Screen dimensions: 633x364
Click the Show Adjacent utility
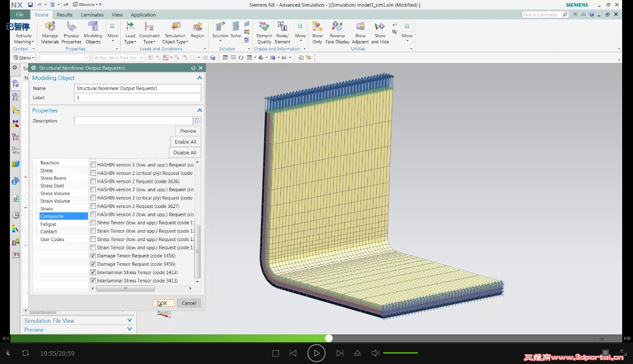click(x=361, y=33)
